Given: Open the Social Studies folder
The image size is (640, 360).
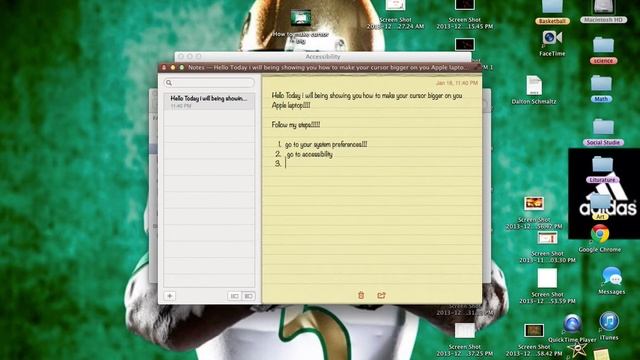Looking at the screenshot, I should pos(603,132).
